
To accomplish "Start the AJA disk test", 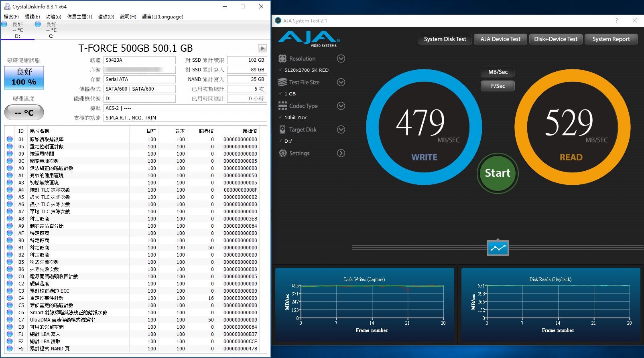I will (x=498, y=173).
